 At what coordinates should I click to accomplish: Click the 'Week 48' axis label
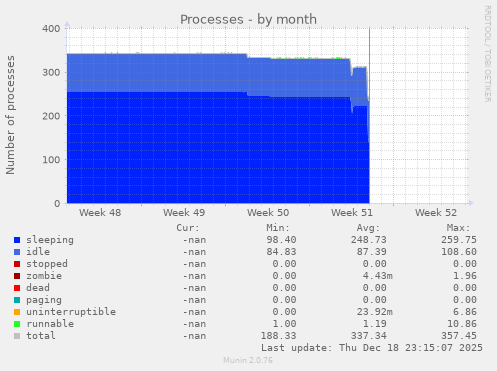coord(100,213)
